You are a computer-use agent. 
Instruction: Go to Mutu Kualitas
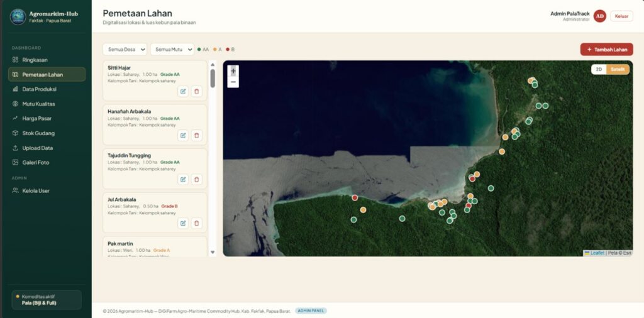[x=47, y=104]
